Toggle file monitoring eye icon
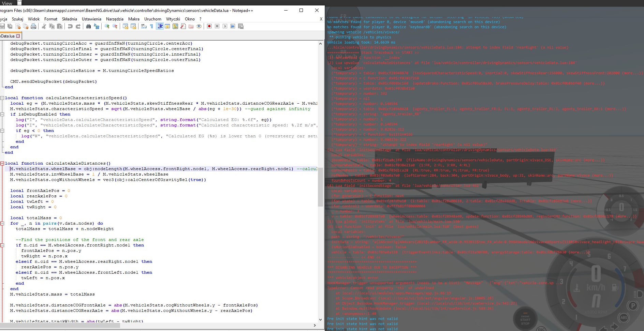Image resolution: width=644 pixels, height=331 pixels. 199,26
